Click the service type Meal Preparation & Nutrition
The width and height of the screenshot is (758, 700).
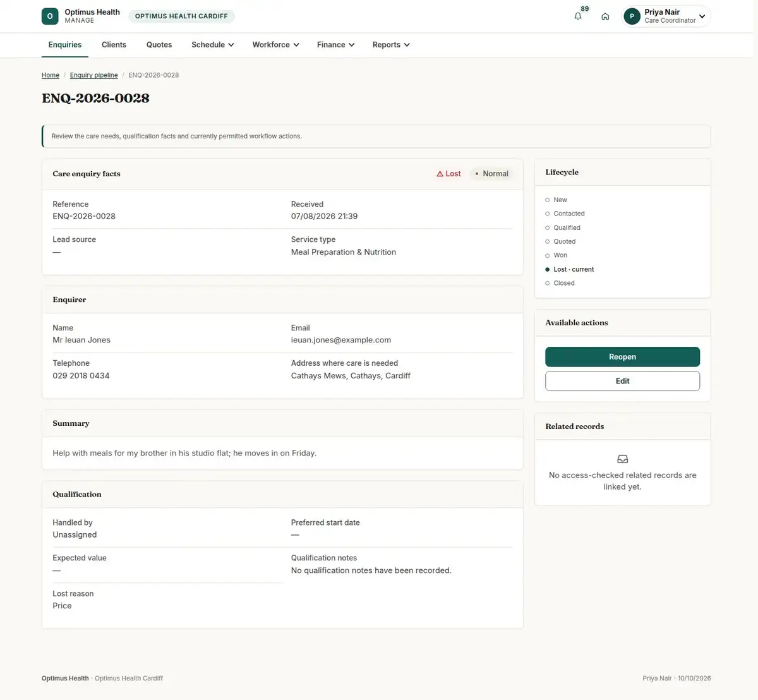344,252
